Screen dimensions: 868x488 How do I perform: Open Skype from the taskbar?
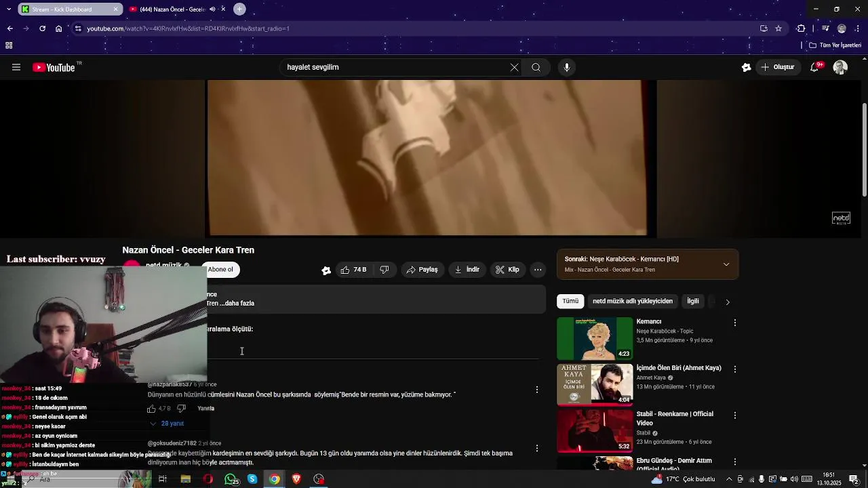[252, 479]
